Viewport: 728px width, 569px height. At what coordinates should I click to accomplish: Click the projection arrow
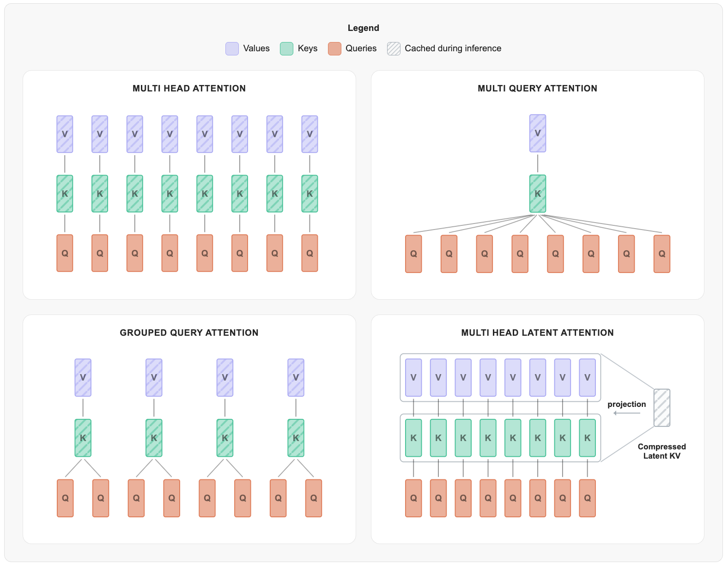pyautogui.click(x=627, y=413)
